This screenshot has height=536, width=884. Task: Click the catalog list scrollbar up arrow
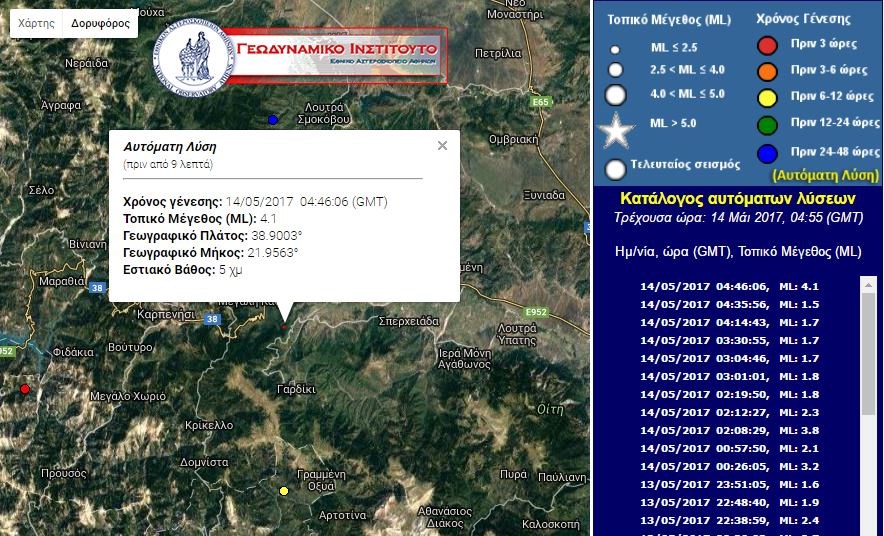pos(868,285)
